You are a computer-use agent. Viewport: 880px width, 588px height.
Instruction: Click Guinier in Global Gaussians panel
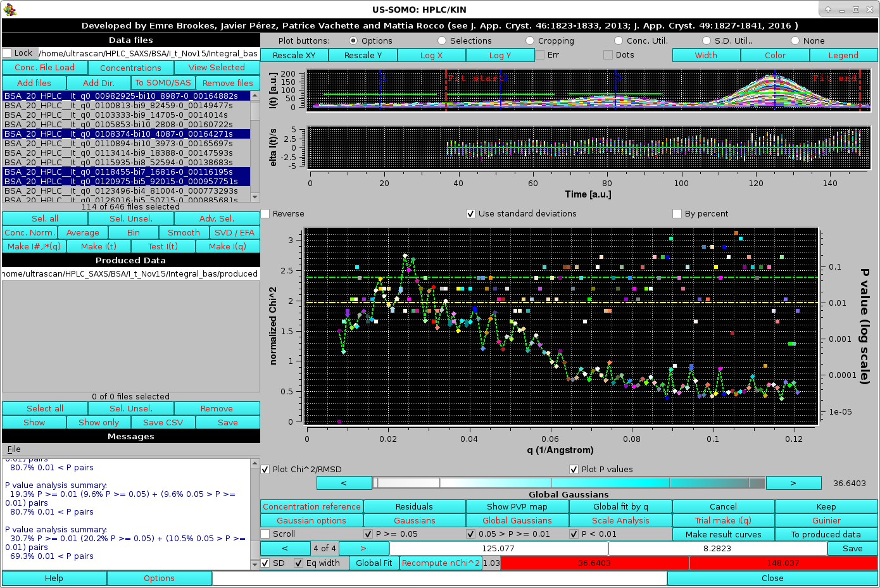tap(826, 520)
